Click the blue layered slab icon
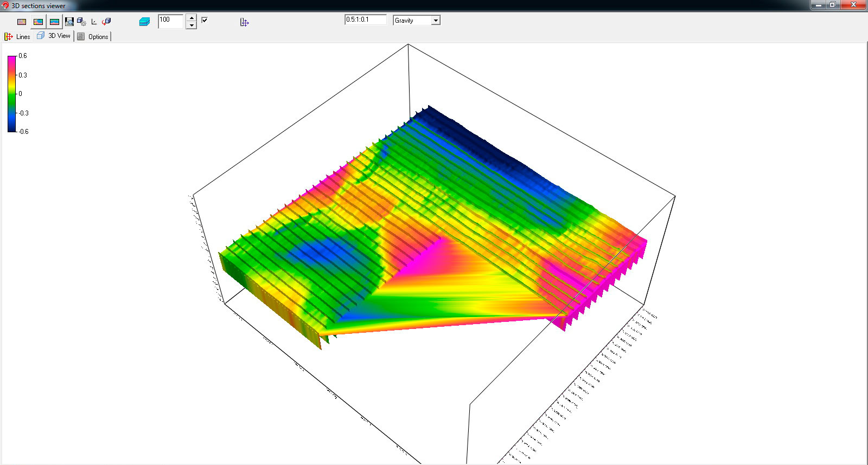The width and height of the screenshot is (868, 465). [x=144, y=22]
